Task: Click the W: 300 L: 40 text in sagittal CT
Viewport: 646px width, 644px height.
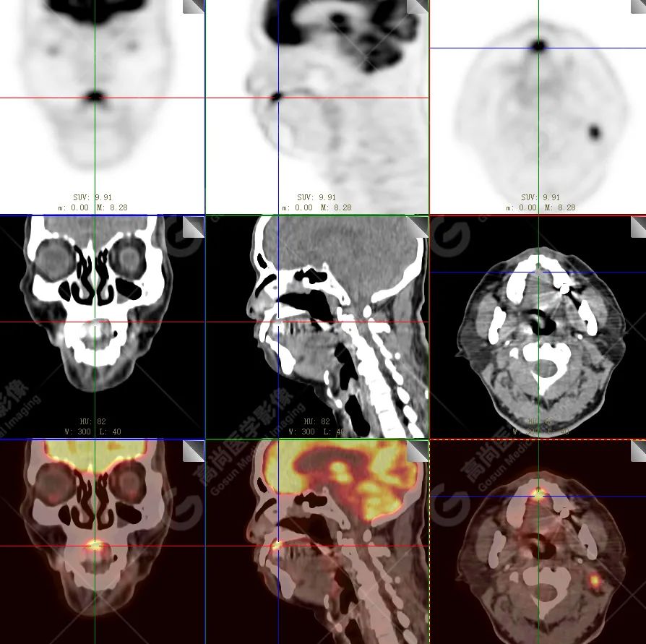Action: 316,432
